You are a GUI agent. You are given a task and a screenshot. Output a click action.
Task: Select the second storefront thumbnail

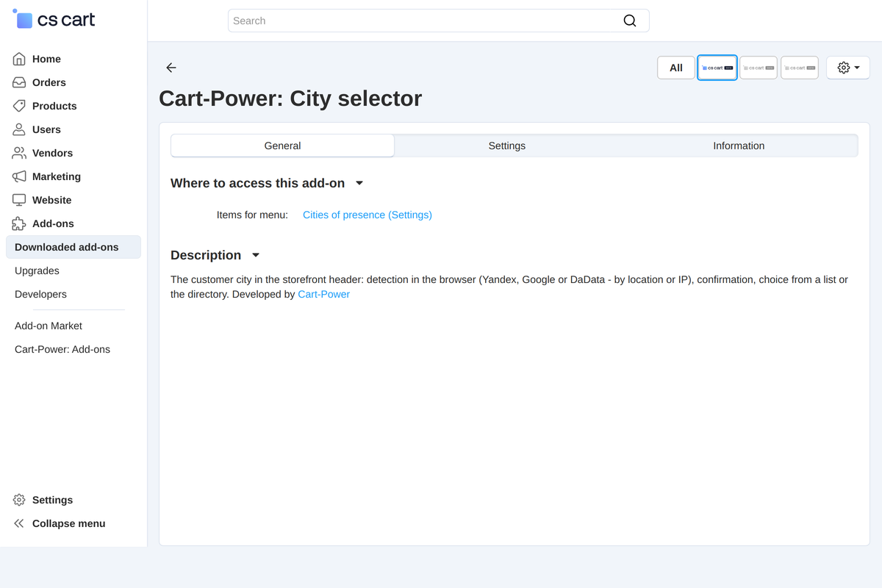759,68
